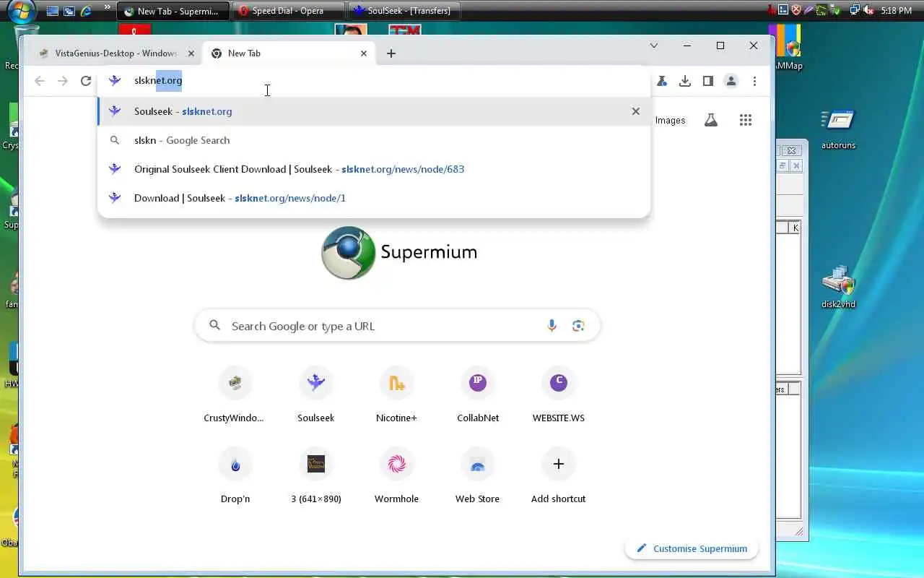Click the purple feather tray icon
This screenshot has width=924, height=578.
(x=809, y=10)
